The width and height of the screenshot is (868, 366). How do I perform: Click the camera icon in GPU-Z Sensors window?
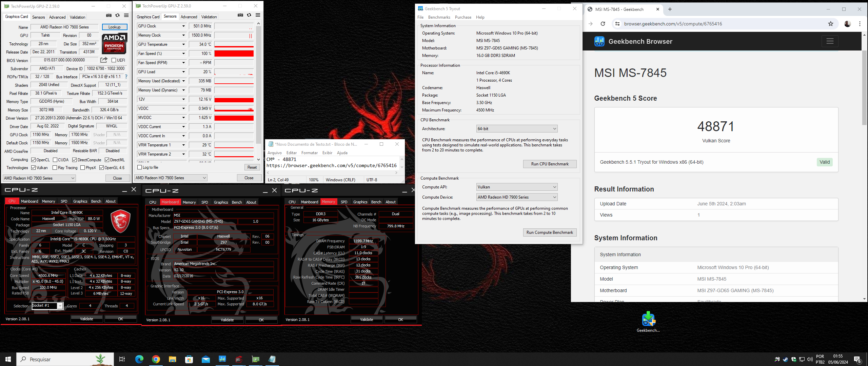[x=240, y=15]
